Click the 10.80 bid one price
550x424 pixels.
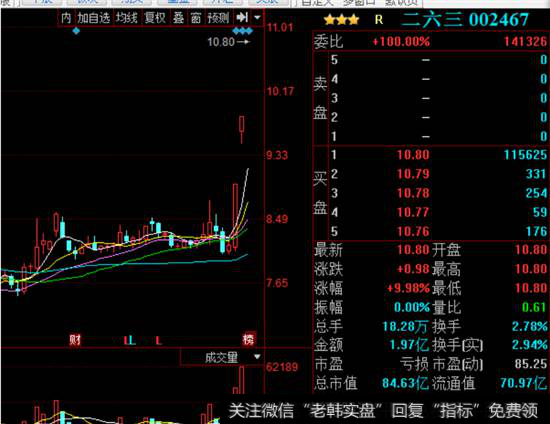tap(413, 155)
